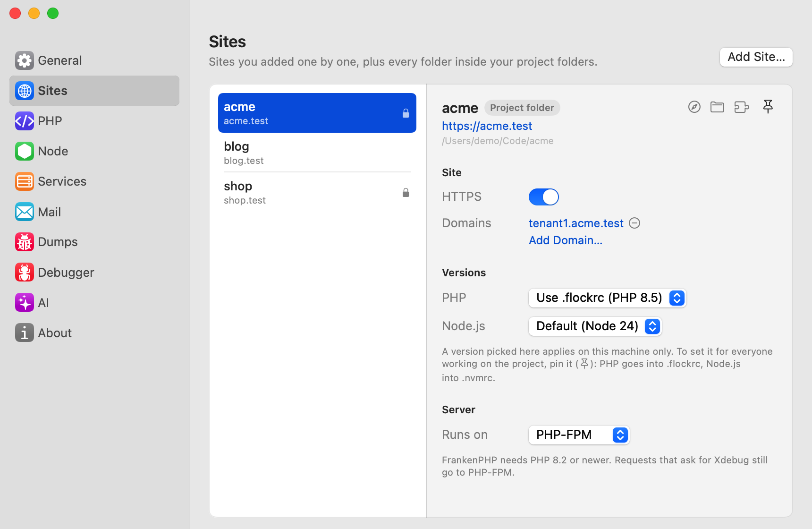Click the icon between folder and pin
Screen dimensions: 812x529
pyautogui.click(x=742, y=107)
